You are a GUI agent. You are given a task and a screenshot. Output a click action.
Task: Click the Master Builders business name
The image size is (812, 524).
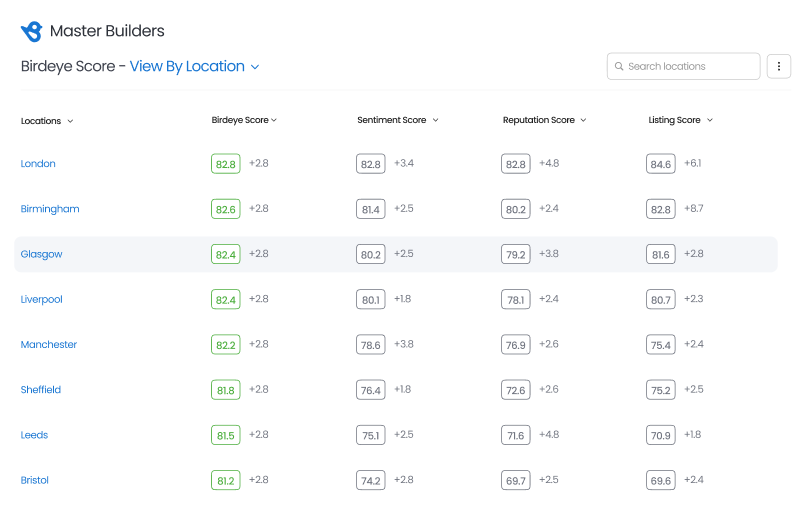click(x=107, y=31)
